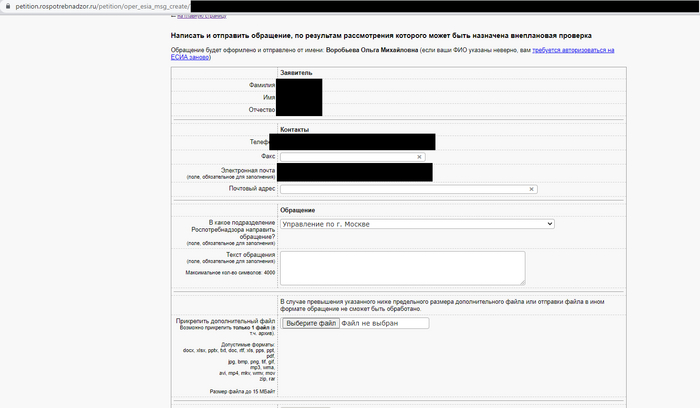Clear the Факс field with its X icon
The width and height of the screenshot is (700, 408).
(419, 157)
